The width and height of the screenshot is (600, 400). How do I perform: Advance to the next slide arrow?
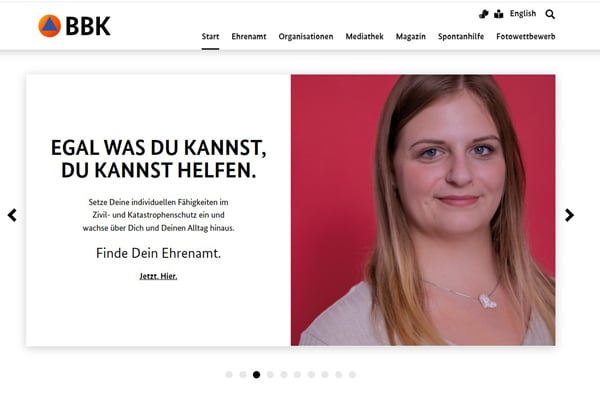click(x=569, y=215)
